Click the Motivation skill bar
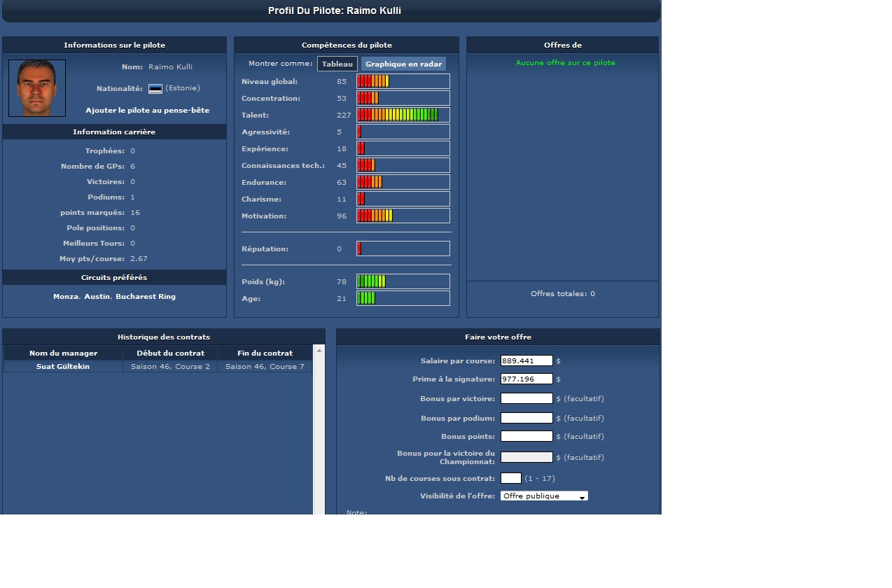The height and width of the screenshot is (588, 892). (403, 216)
